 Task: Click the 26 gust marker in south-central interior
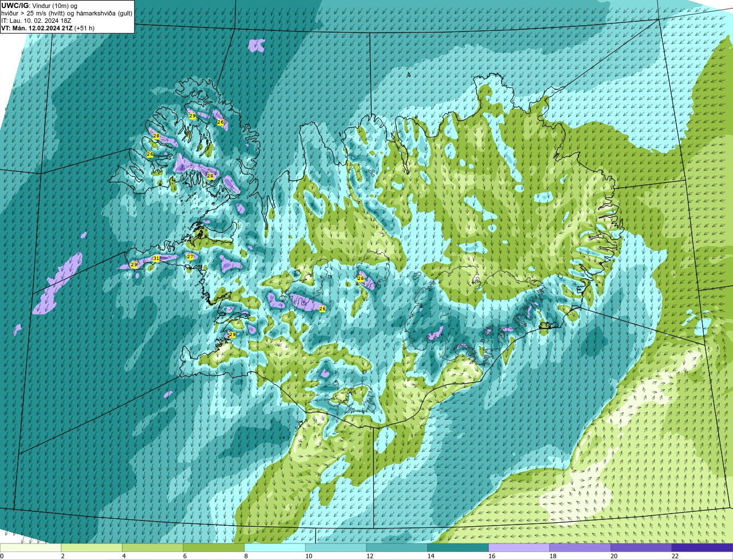coord(322,309)
